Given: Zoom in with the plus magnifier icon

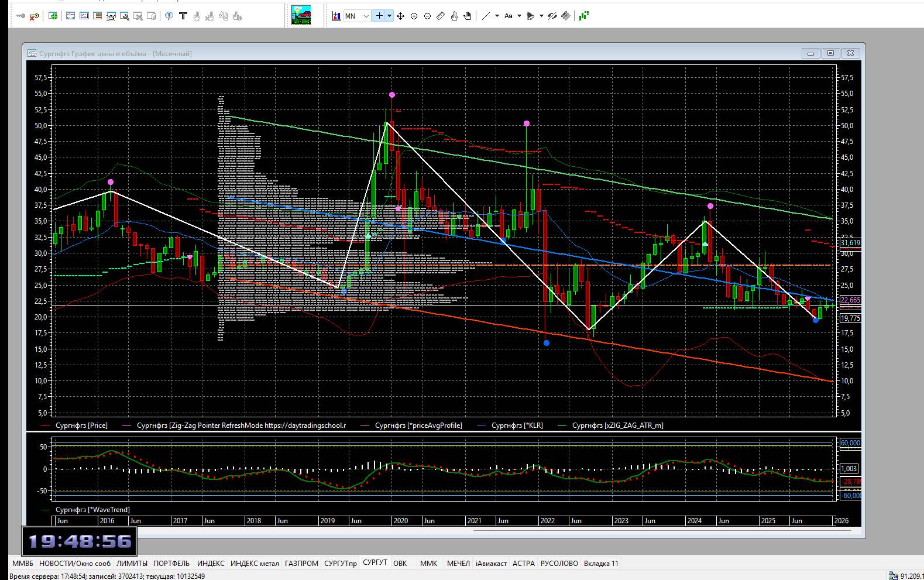Looking at the screenshot, I should 414,16.
